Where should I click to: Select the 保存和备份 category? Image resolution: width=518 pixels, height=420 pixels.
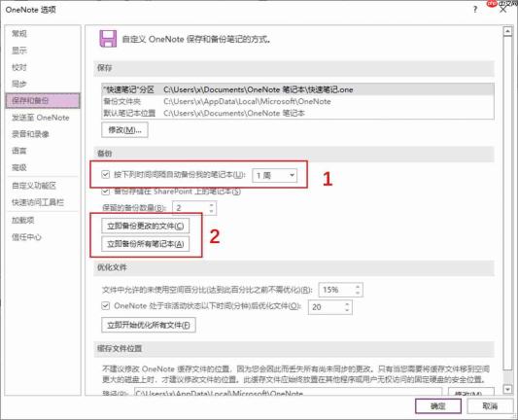click(x=43, y=101)
